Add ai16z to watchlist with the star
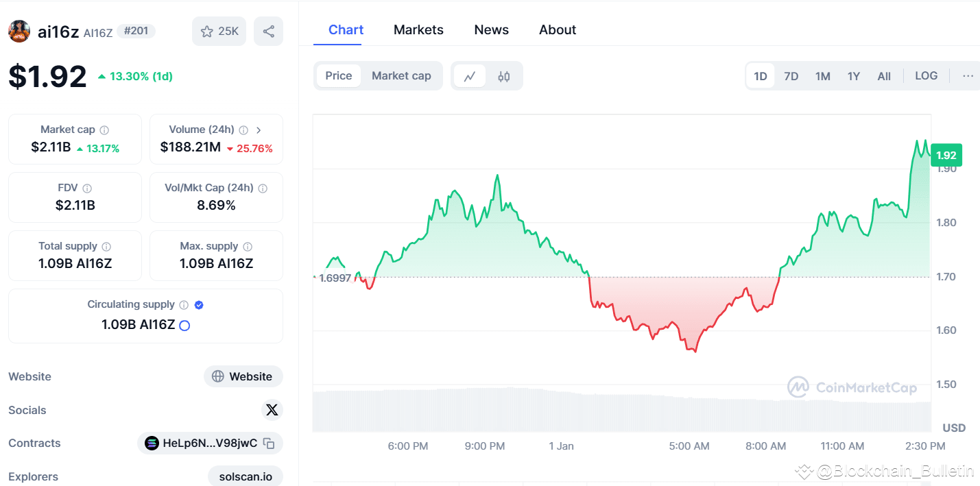This screenshot has width=980, height=486. click(206, 31)
